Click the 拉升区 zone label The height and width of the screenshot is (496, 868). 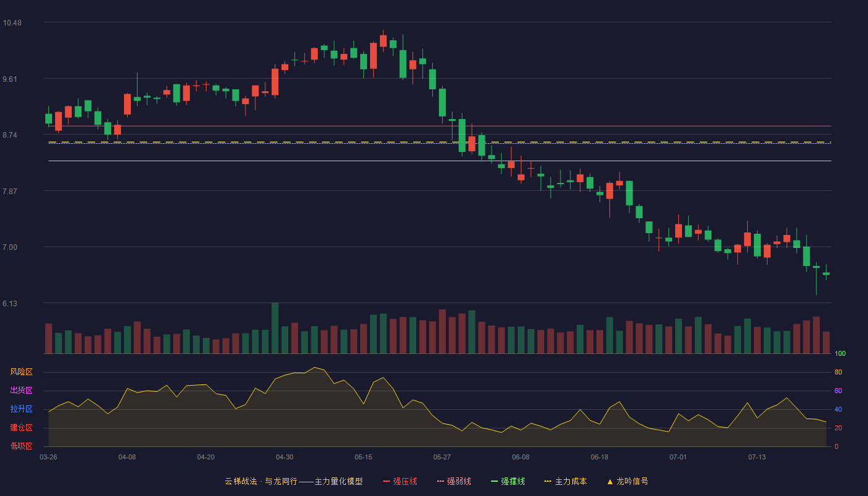21,409
